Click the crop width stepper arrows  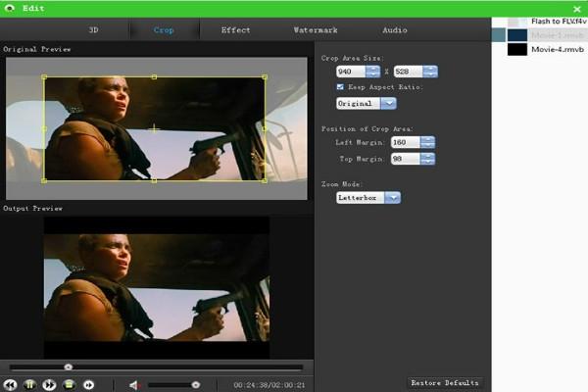click(x=372, y=72)
